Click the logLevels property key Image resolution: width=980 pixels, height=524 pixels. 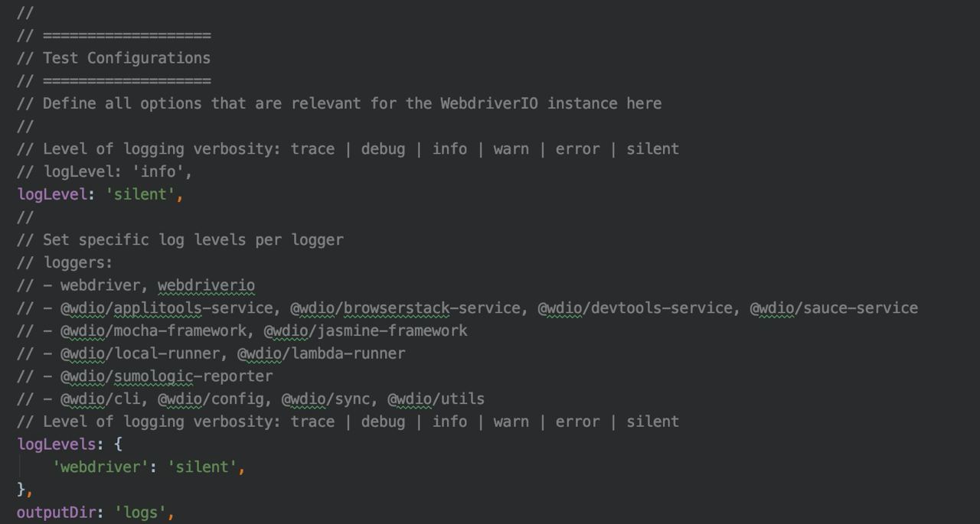tap(57, 444)
